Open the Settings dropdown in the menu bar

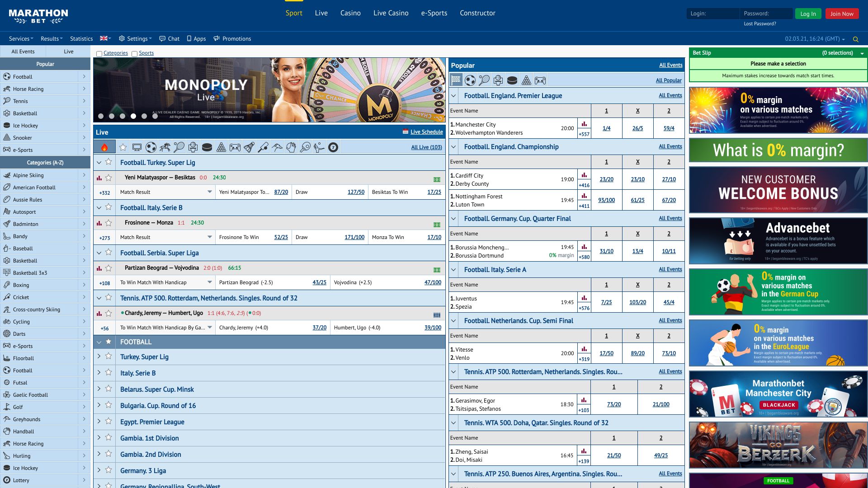[x=135, y=38]
